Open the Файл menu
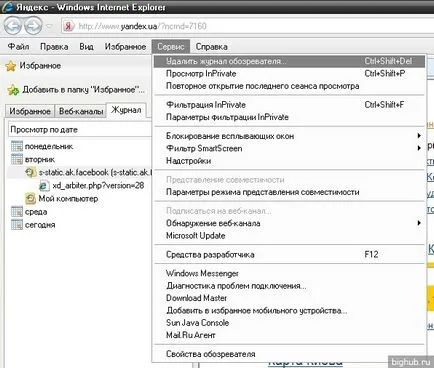Image resolution: width=434 pixels, height=368 pixels. coord(18,47)
